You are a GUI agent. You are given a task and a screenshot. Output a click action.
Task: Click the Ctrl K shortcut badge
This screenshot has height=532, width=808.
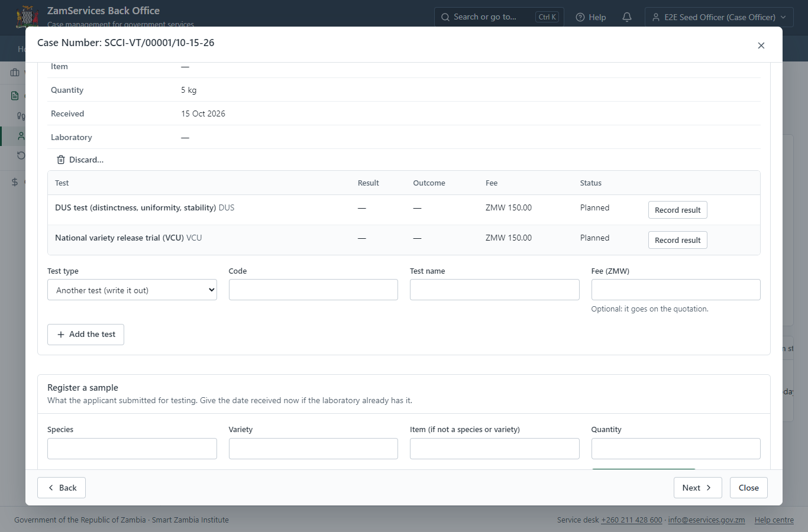pyautogui.click(x=547, y=17)
